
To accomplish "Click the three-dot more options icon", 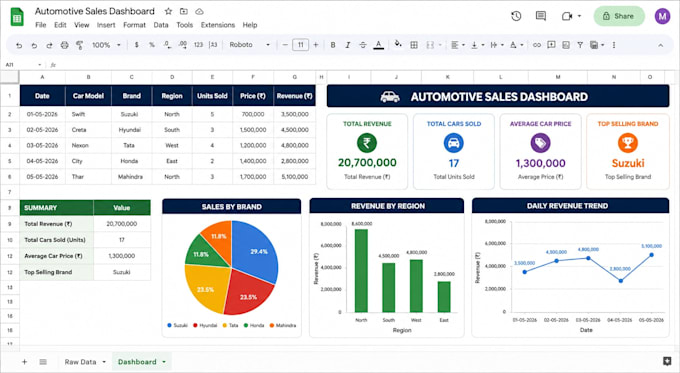I will tap(614, 45).
